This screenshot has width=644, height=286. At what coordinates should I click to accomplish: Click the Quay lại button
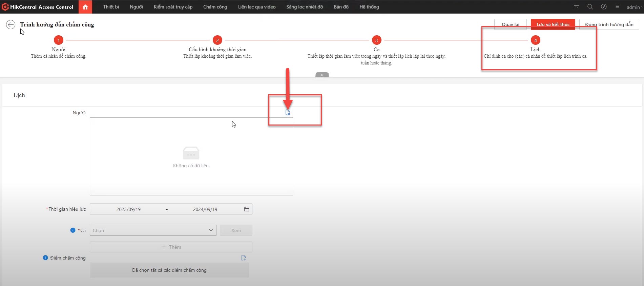[x=510, y=24]
